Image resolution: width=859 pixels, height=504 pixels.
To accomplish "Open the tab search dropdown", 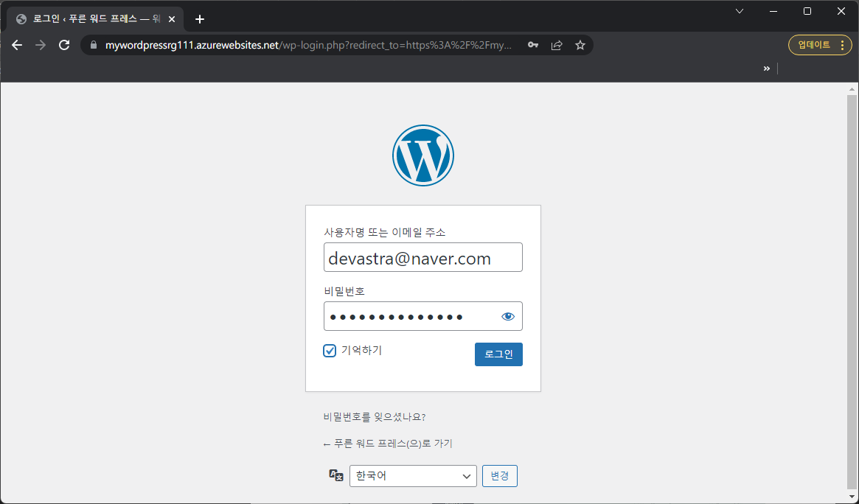I will 739,12.
